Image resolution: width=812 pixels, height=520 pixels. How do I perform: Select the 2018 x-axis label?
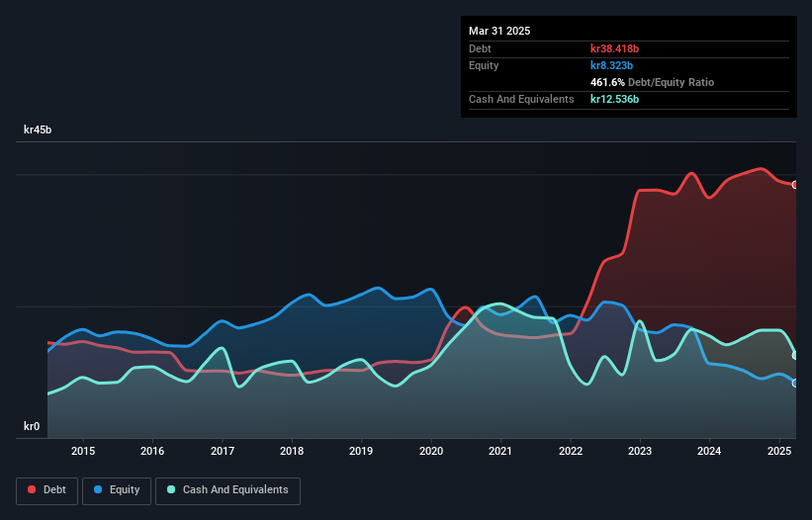coord(292,452)
